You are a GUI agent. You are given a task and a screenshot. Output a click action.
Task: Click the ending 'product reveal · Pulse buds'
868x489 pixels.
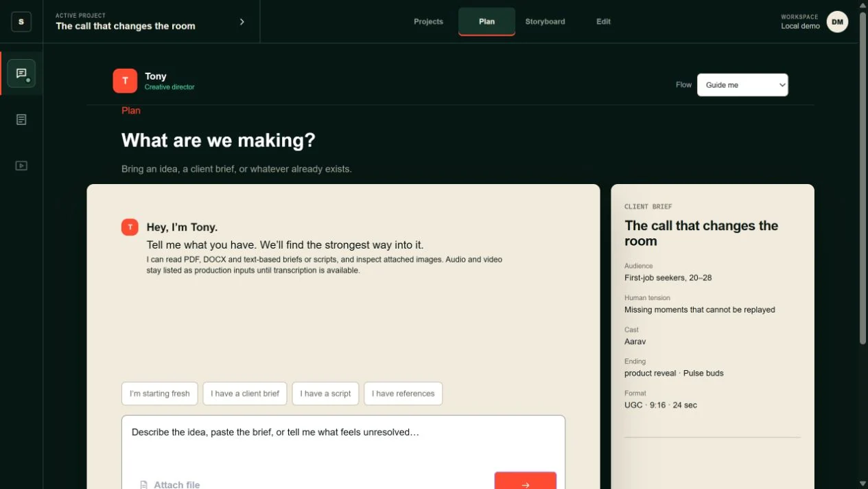click(674, 374)
